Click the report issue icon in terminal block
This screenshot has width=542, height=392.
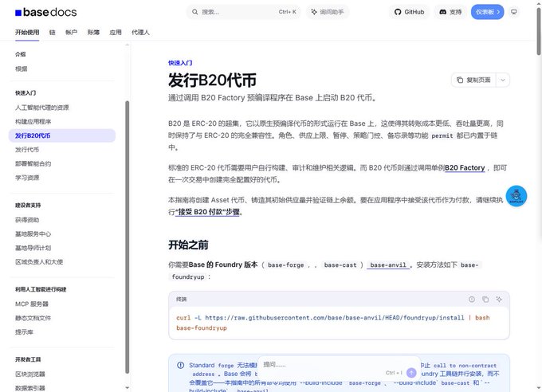[472, 300]
